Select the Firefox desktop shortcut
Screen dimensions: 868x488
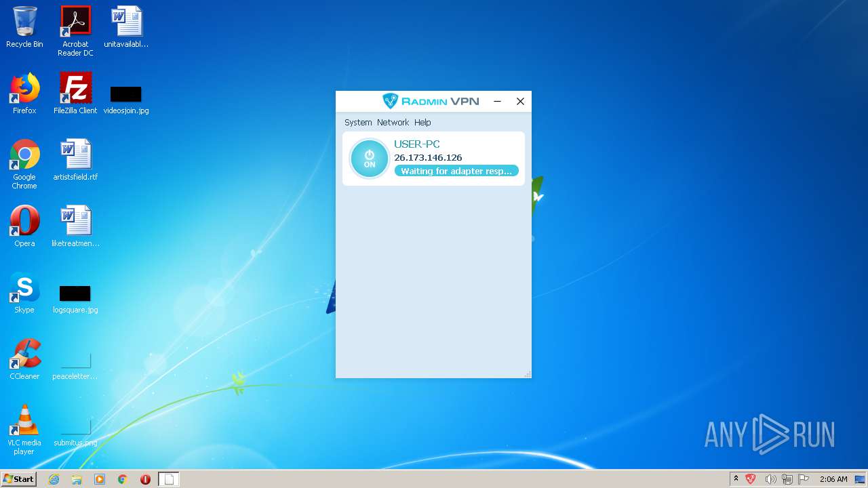click(24, 94)
